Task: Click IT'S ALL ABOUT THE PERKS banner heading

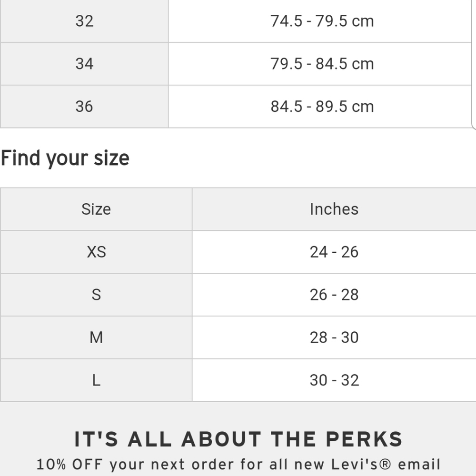Action: (x=238, y=439)
